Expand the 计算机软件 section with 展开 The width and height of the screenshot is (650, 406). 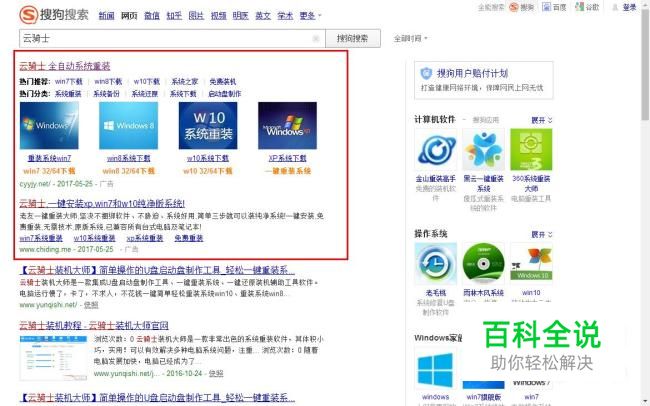pyautogui.click(x=542, y=120)
